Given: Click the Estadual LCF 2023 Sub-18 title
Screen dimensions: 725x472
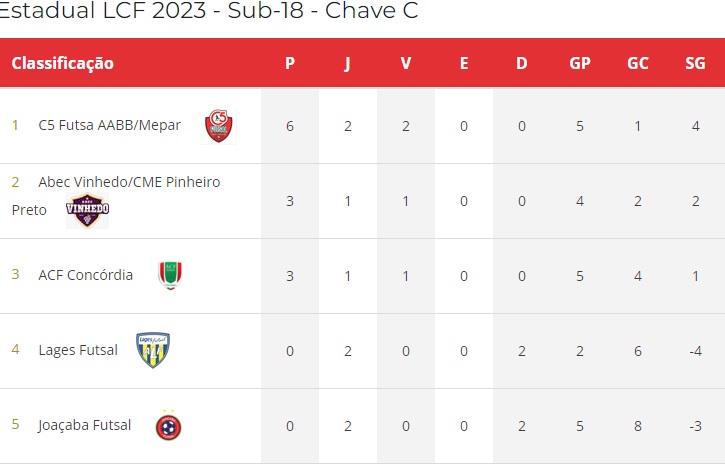Looking at the screenshot, I should click(209, 11).
